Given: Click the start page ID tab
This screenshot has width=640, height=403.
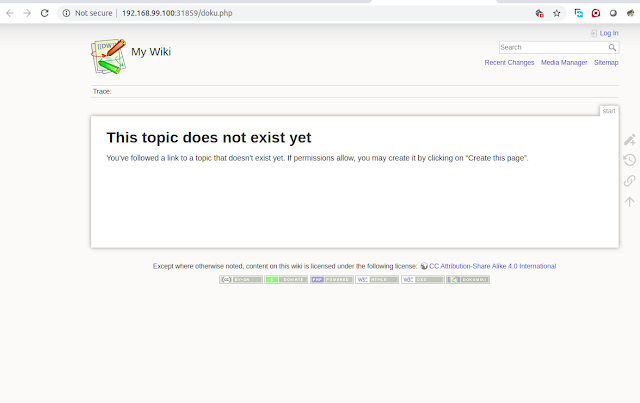Looking at the screenshot, I should point(609,111).
